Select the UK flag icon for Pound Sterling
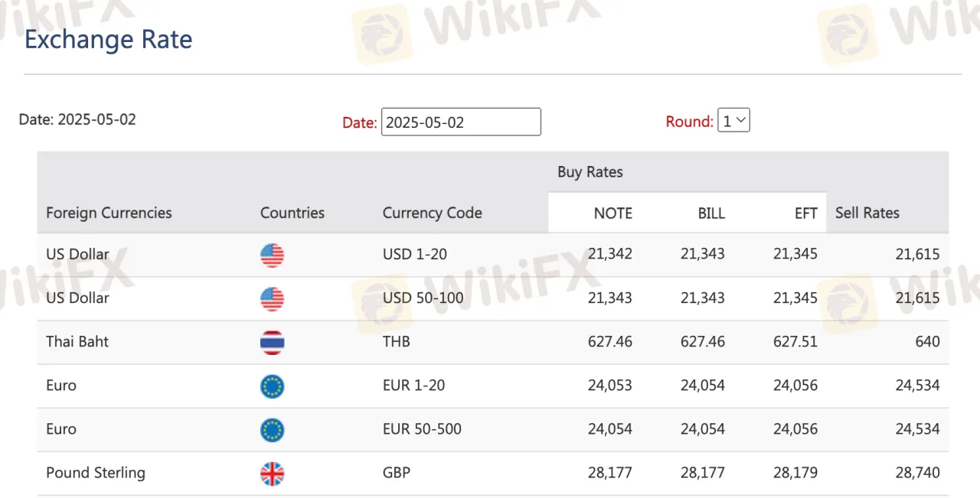Screen dimensions: 980x498 (x=272, y=473)
